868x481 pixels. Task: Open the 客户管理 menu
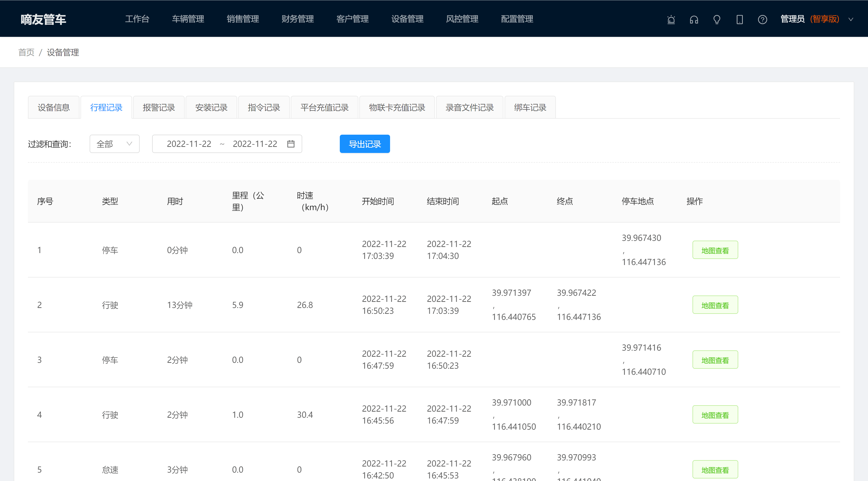[x=353, y=19]
